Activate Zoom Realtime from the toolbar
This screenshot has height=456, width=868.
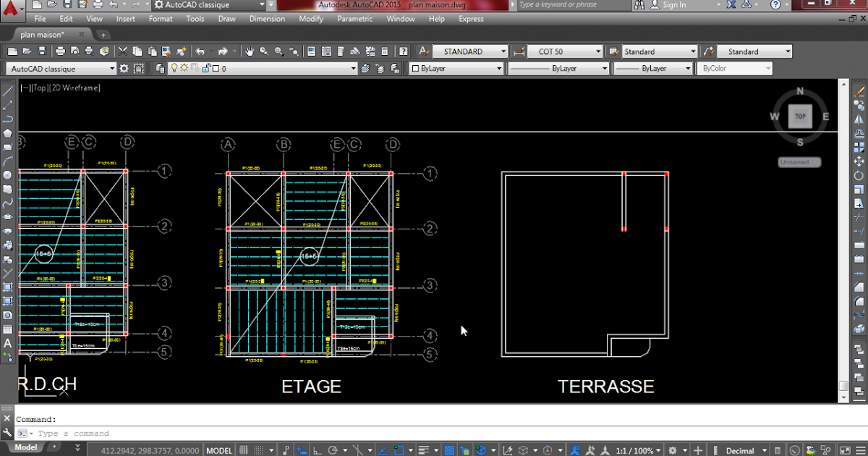point(263,51)
